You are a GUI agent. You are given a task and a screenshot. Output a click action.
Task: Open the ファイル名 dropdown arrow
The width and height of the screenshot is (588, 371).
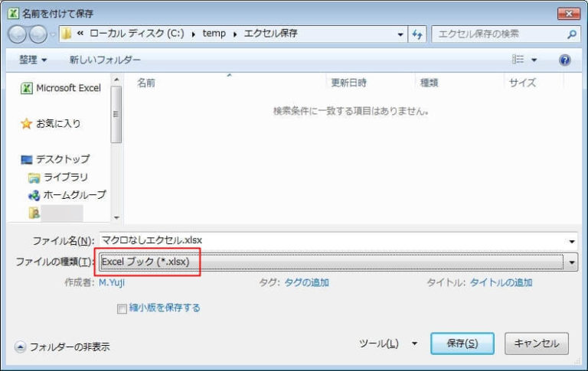572,241
